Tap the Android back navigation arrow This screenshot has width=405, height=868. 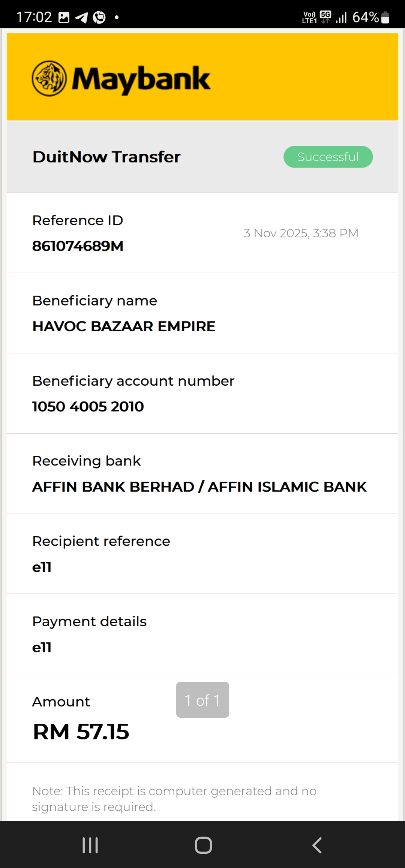click(317, 845)
